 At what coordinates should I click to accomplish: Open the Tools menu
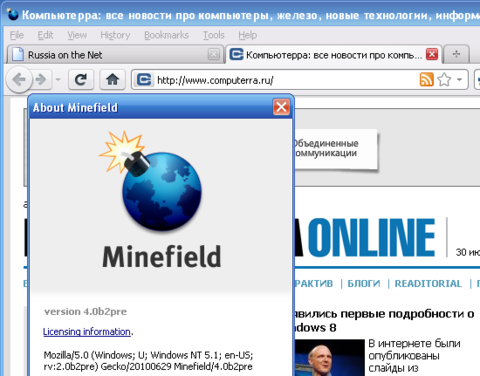tap(214, 35)
